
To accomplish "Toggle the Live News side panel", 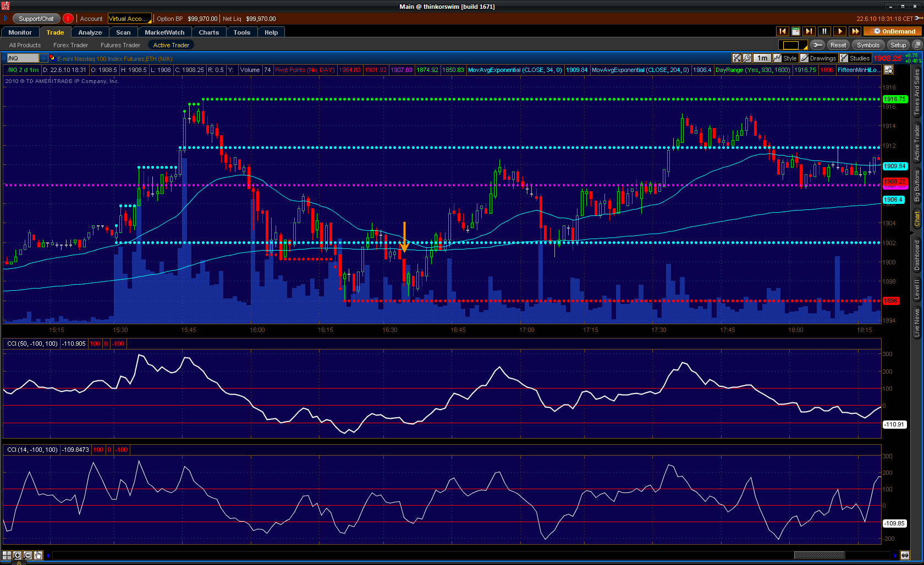I will [x=917, y=323].
